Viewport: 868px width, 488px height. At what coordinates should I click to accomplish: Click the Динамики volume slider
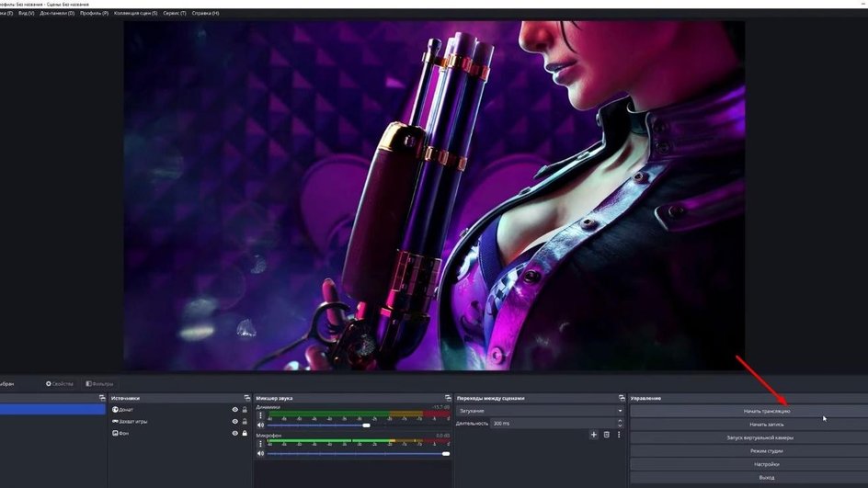(x=359, y=425)
